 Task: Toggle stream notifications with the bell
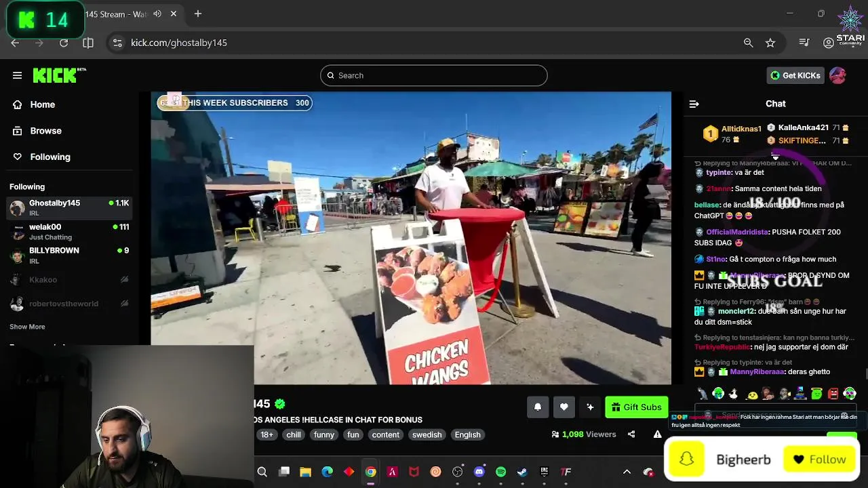[538, 407]
